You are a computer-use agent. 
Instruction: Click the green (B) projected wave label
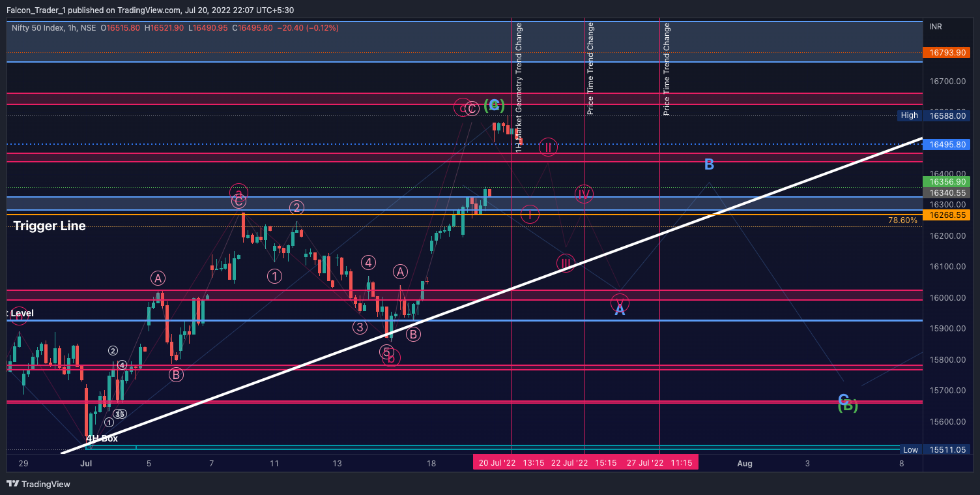(848, 406)
